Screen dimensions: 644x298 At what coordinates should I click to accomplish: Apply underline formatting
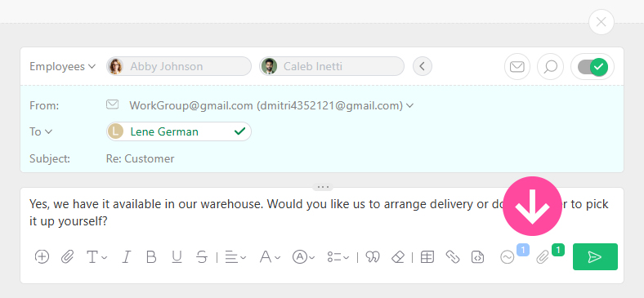pos(177,257)
